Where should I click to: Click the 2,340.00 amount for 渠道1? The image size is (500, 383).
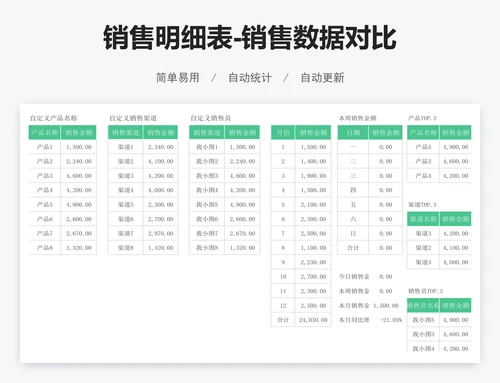tap(161, 147)
